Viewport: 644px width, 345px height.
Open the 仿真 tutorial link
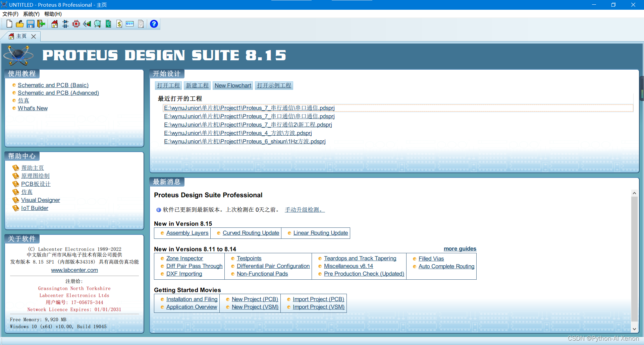point(23,100)
